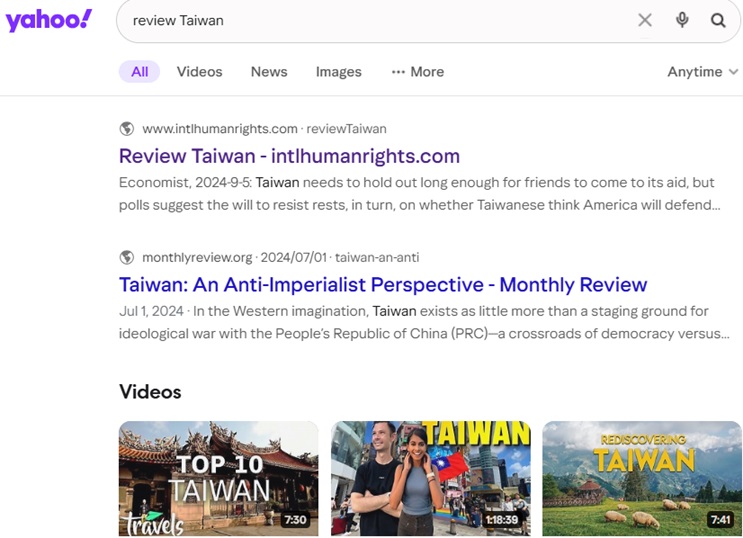
Task: Open Review Taiwan - intlhumanrights.com link
Action: (x=289, y=156)
